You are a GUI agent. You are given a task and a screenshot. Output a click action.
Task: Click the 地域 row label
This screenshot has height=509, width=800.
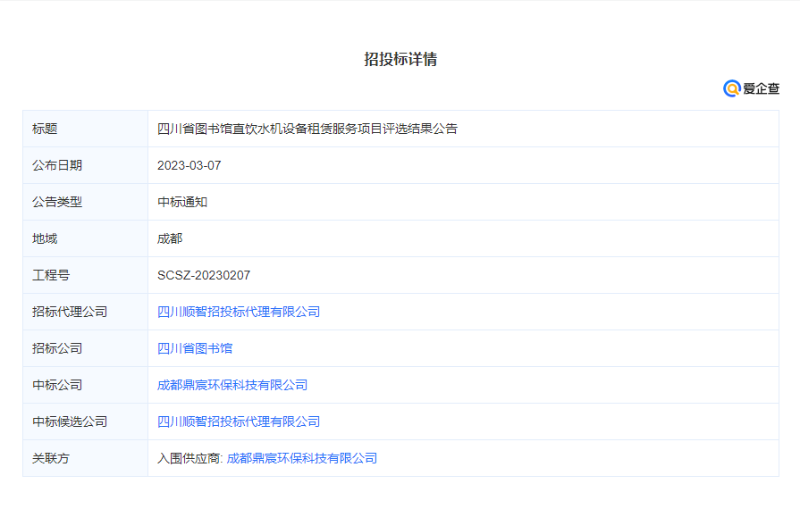point(44,239)
